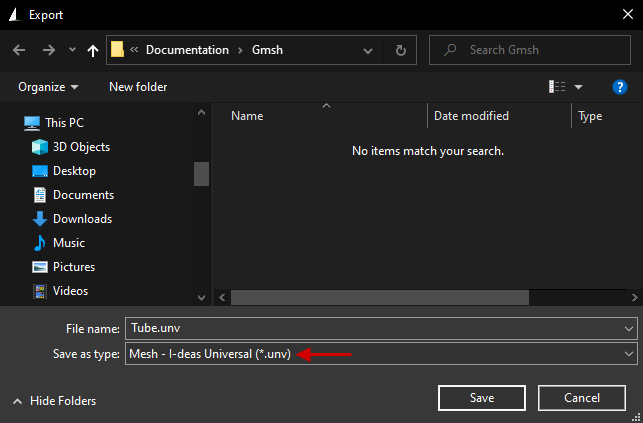Screen dimensions: 643x423
Task: Click the Back navigation arrow
Action: pos(19,50)
